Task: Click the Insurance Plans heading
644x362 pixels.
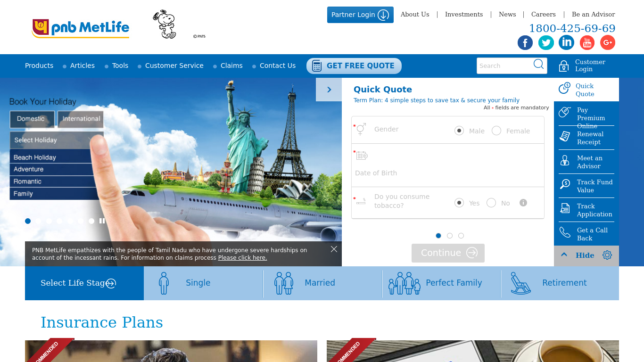Action: (102, 322)
